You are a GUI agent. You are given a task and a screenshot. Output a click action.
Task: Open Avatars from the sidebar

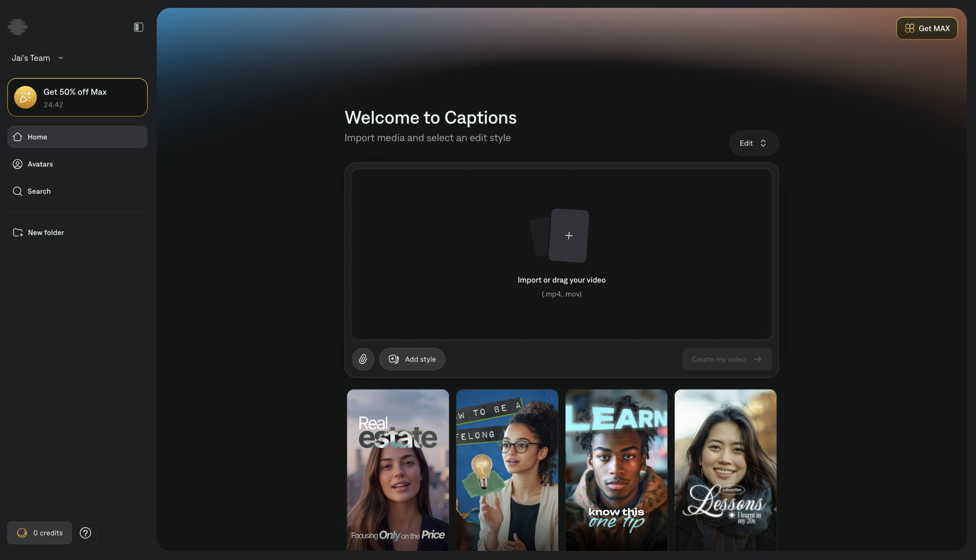click(77, 164)
